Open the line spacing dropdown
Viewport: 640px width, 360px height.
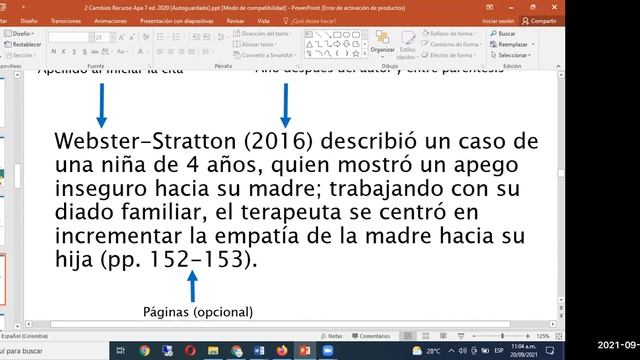(x=222, y=38)
